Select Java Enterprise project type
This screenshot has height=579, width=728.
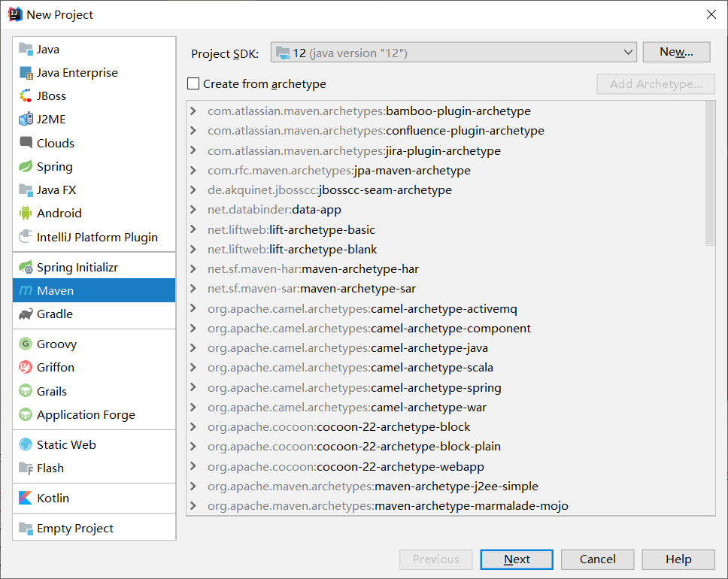[77, 73]
